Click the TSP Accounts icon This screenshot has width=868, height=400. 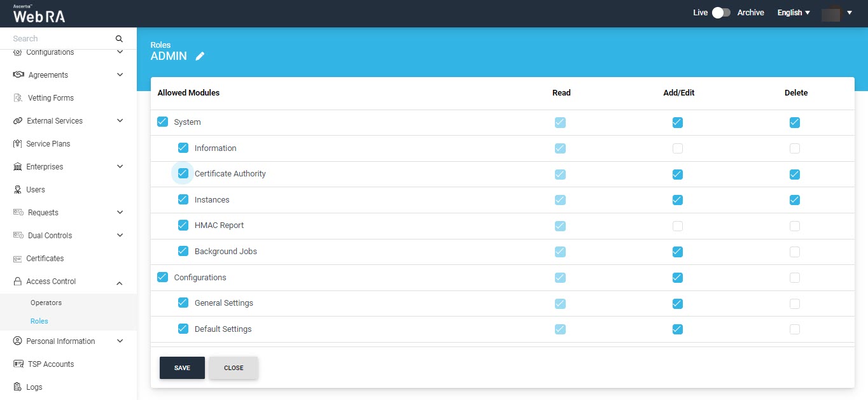tap(18, 364)
